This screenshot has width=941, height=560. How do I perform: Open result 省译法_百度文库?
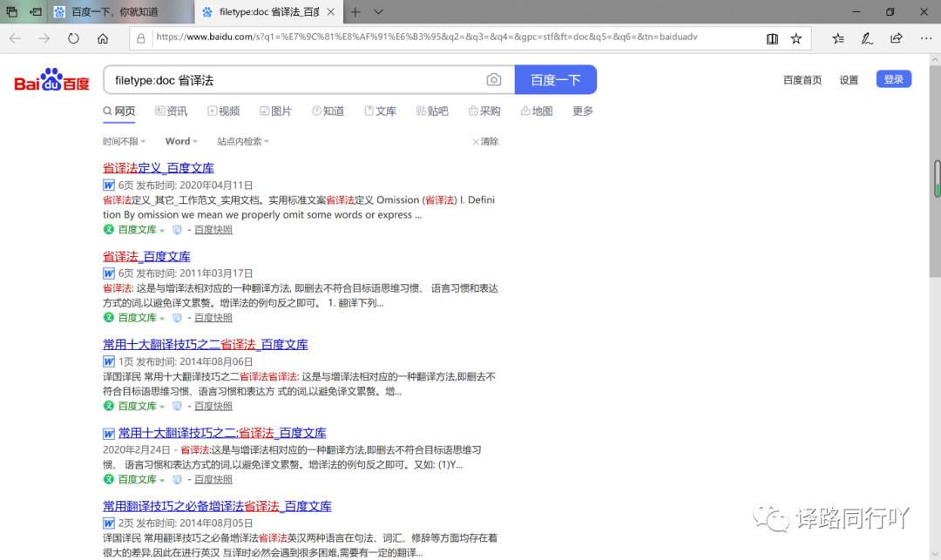(146, 256)
